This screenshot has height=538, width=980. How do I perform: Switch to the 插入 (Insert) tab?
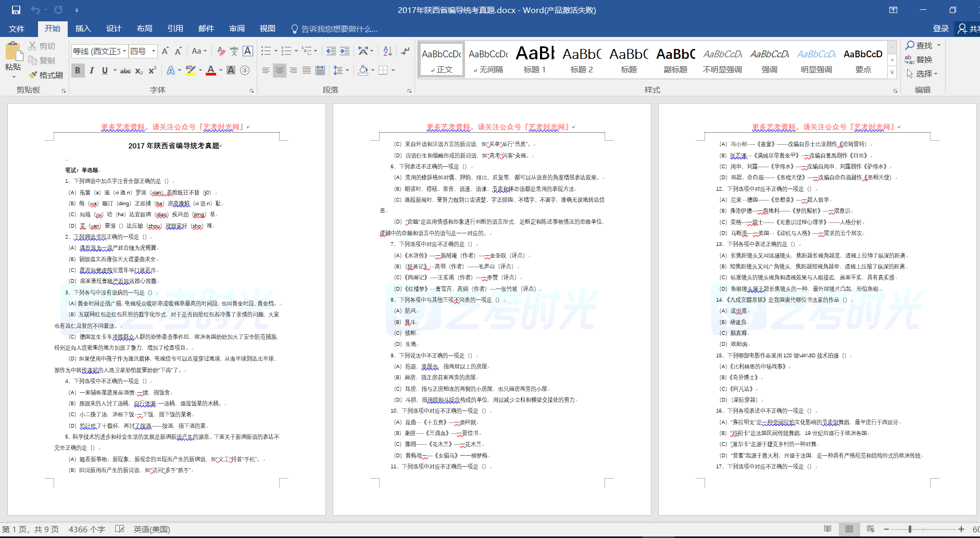click(83, 29)
